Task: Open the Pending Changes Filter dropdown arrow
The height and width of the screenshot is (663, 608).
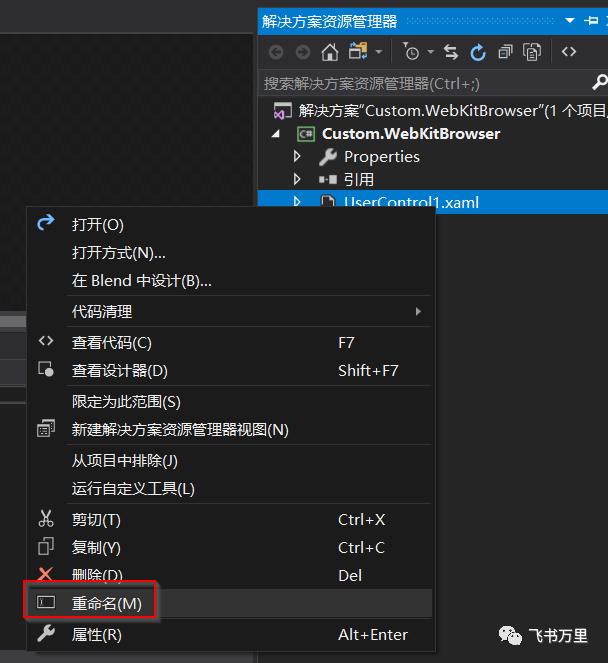Action: pyautogui.click(x=430, y=52)
